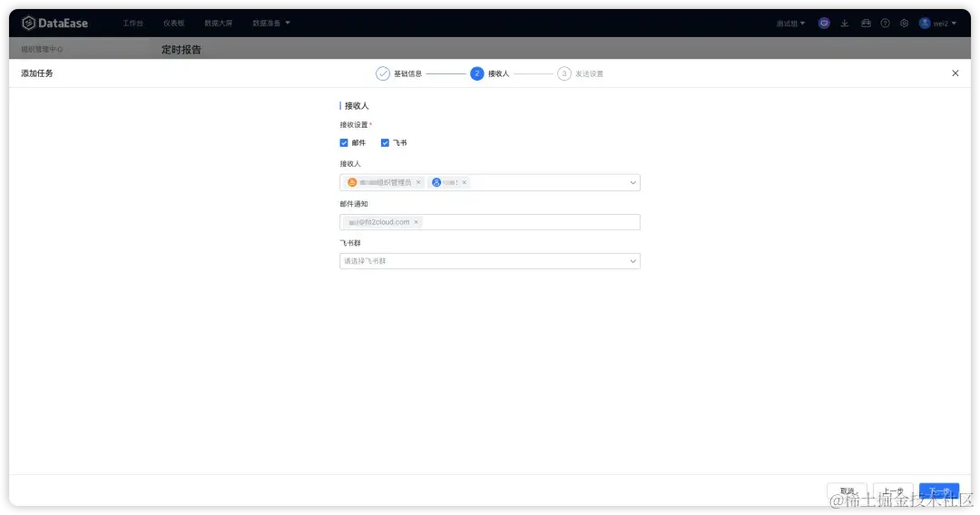The width and height of the screenshot is (980, 515).
Task: Open the AI assistant icon in header
Action: click(824, 23)
